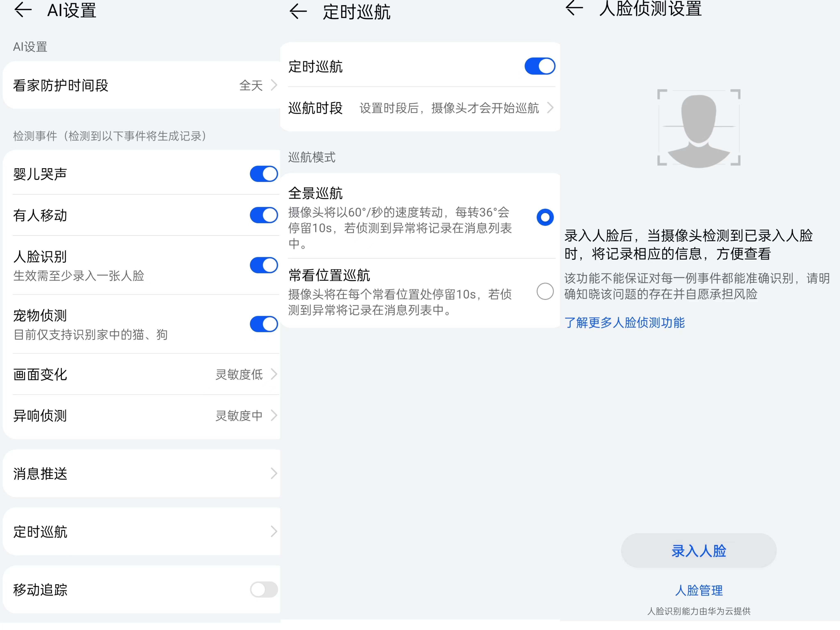Click the 灵敏度中 value text
This screenshot has width=840, height=630.
(x=239, y=415)
